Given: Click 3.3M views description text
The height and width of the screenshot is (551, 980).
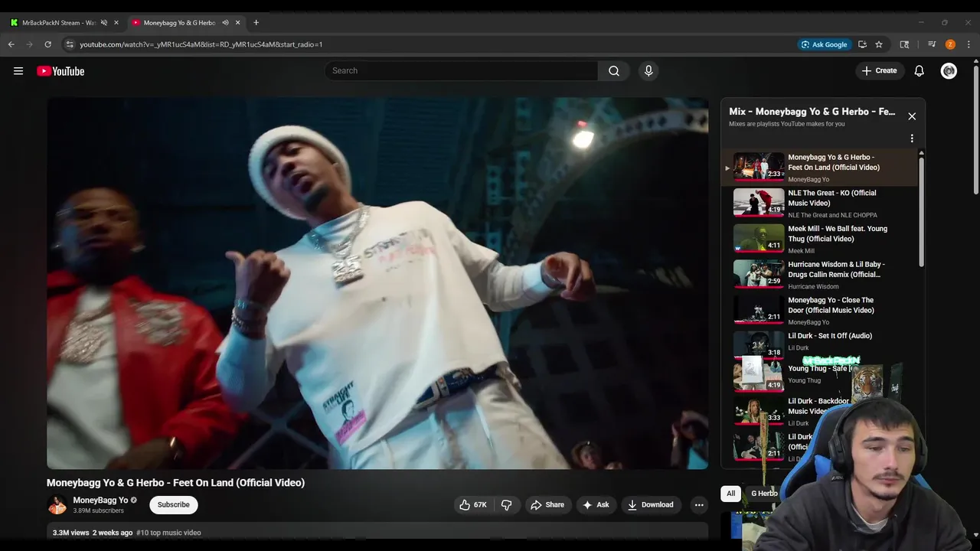Looking at the screenshot, I should click(70, 533).
